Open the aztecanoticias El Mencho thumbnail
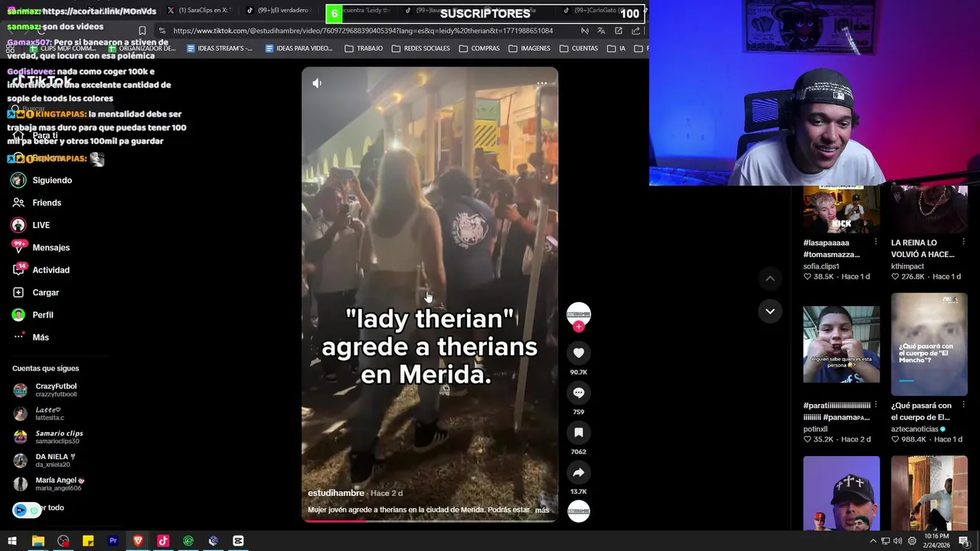980x551 pixels. [929, 344]
